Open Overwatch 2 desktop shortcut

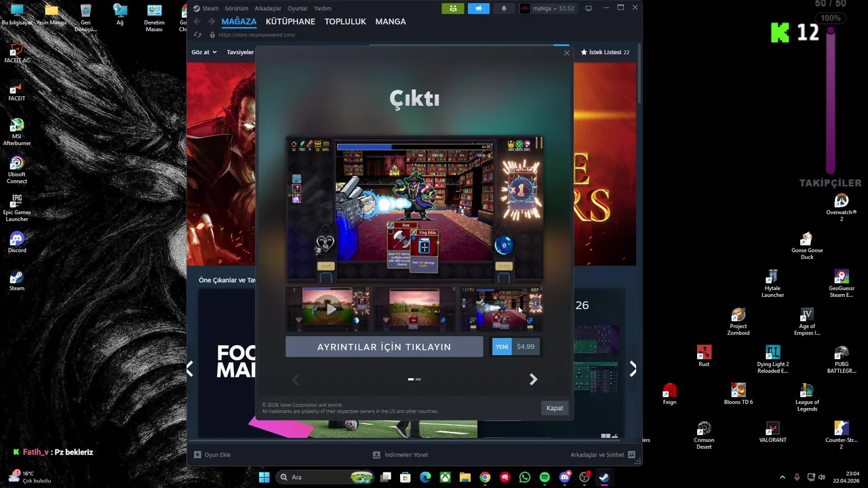841,207
